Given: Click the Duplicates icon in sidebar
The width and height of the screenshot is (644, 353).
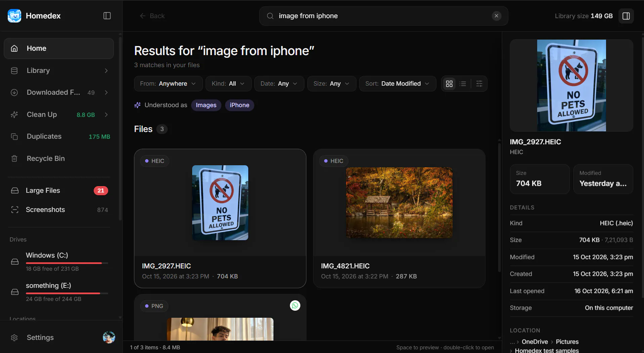Looking at the screenshot, I should pos(14,136).
